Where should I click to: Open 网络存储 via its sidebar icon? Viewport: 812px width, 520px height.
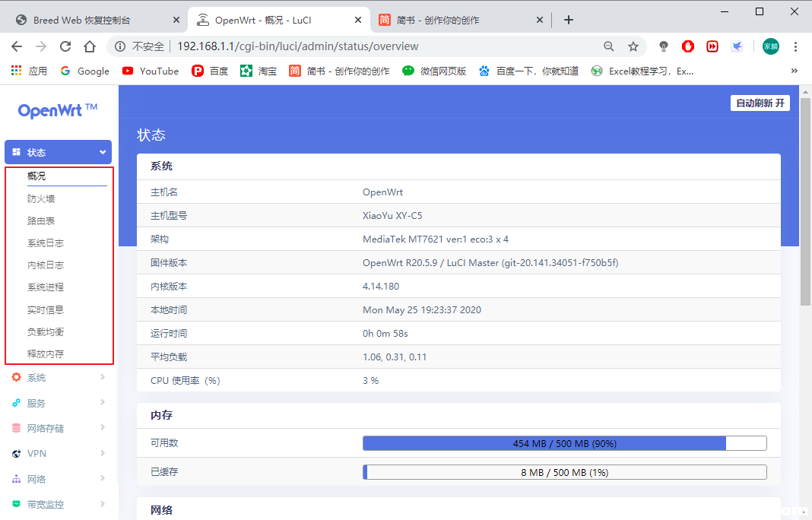[17, 427]
